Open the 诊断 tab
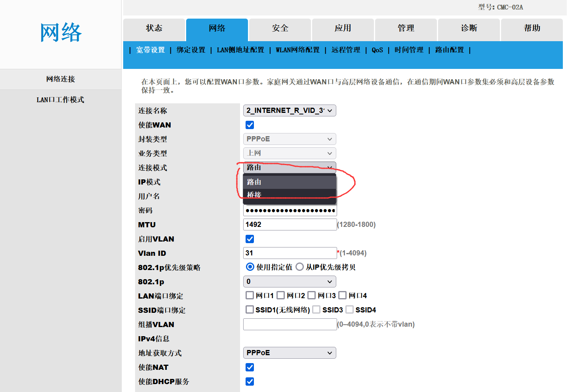Image resolution: width=568 pixels, height=392 pixels. [469, 28]
